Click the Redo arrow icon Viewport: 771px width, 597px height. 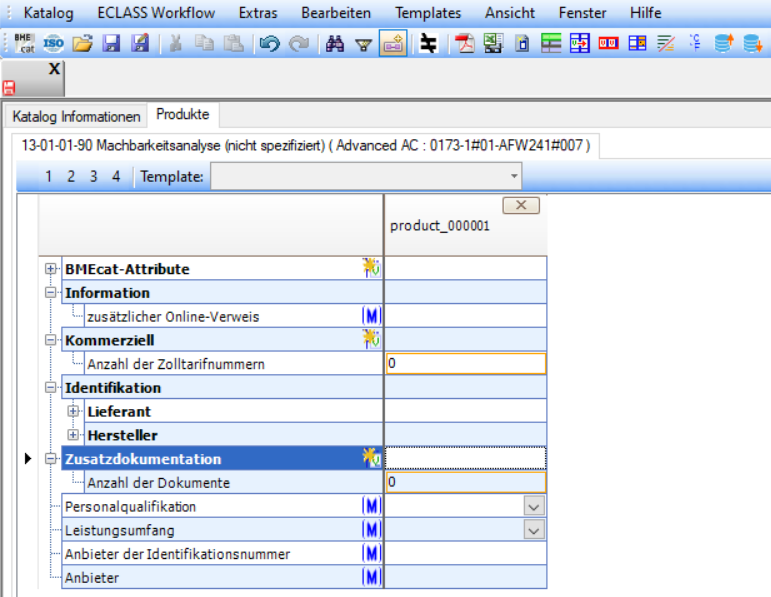[x=298, y=43]
